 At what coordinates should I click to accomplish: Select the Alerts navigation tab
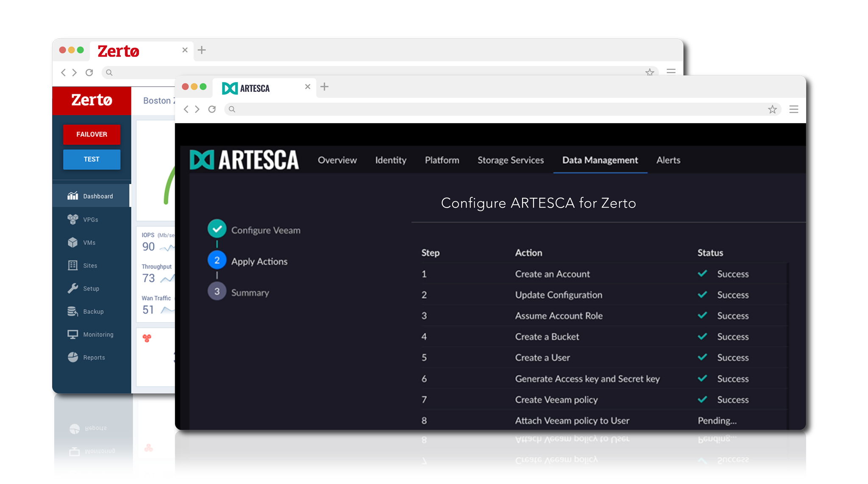668,160
